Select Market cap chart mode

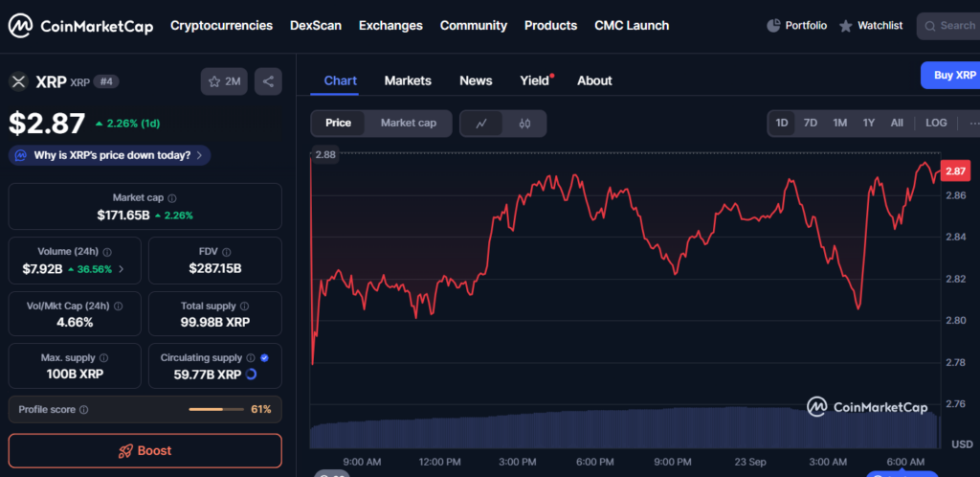pyautogui.click(x=408, y=124)
